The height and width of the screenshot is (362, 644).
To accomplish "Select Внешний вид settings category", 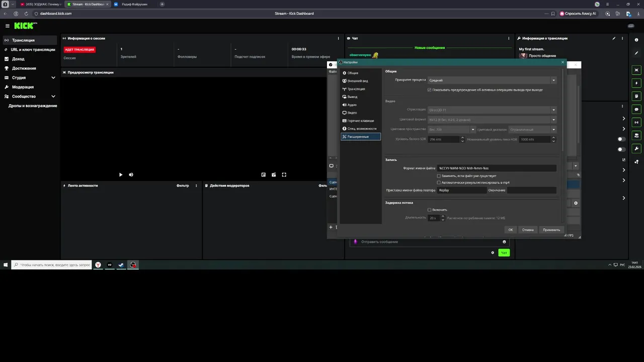I will (361, 81).
